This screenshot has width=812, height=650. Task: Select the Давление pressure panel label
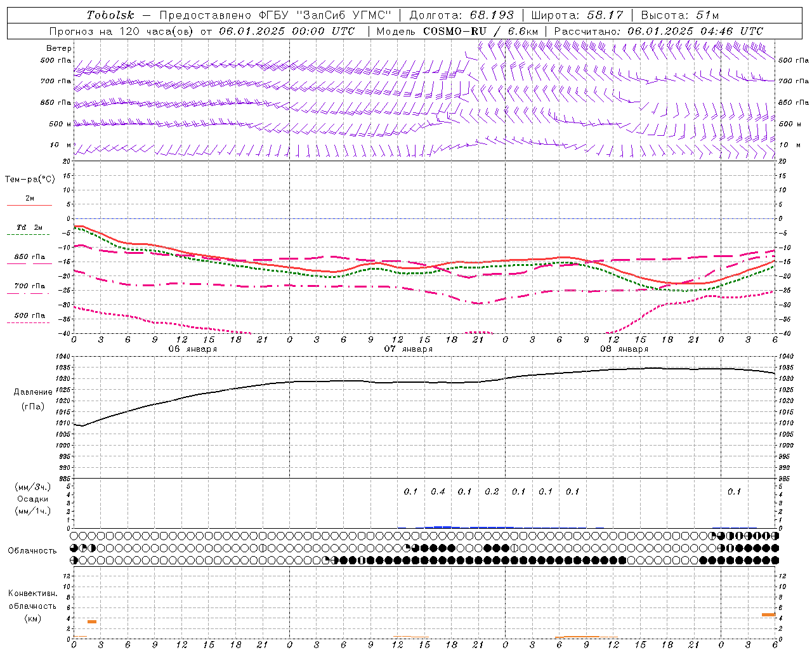(33, 392)
